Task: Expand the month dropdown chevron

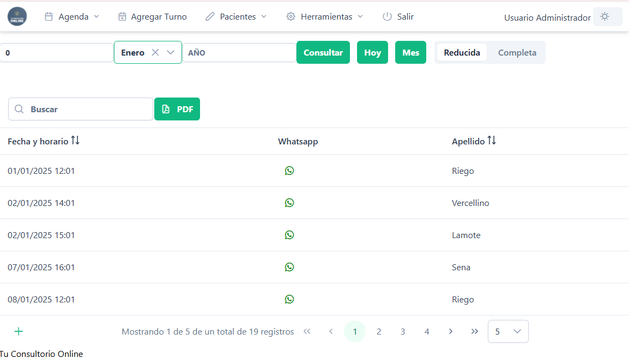Action: click(171, 52)
